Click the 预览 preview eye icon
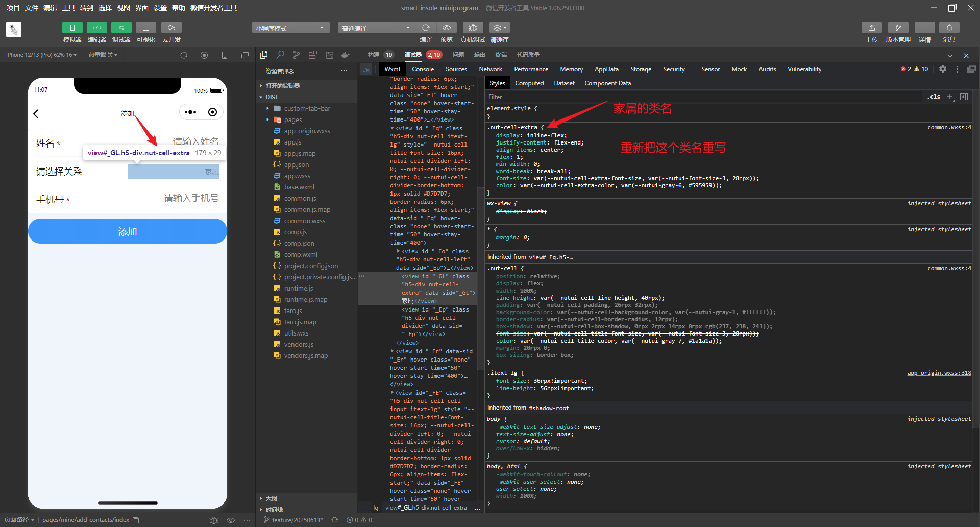The image size is (980, 527). tap(447, 28)
